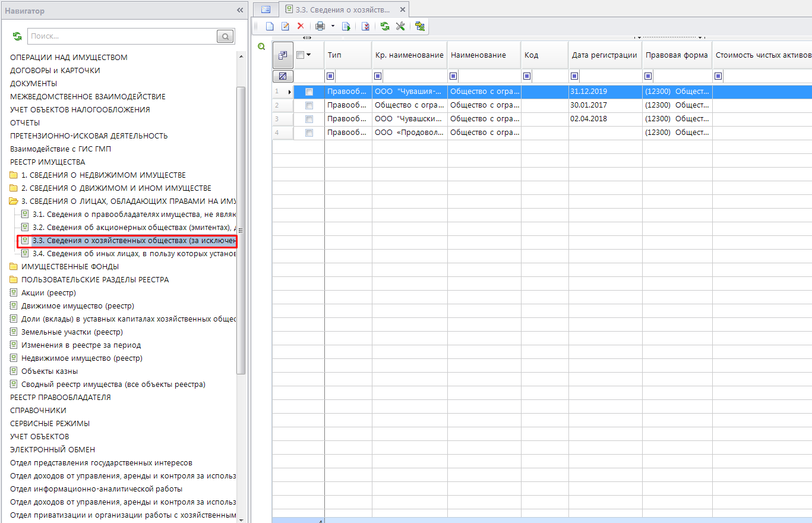Screen dimensions: 812x523
Task: Click the edit record pencil icon
Action: point(285,26)
